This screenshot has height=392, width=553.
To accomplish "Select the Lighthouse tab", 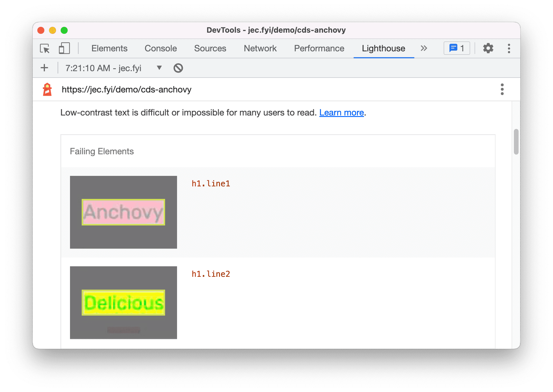I will [383, 48].
